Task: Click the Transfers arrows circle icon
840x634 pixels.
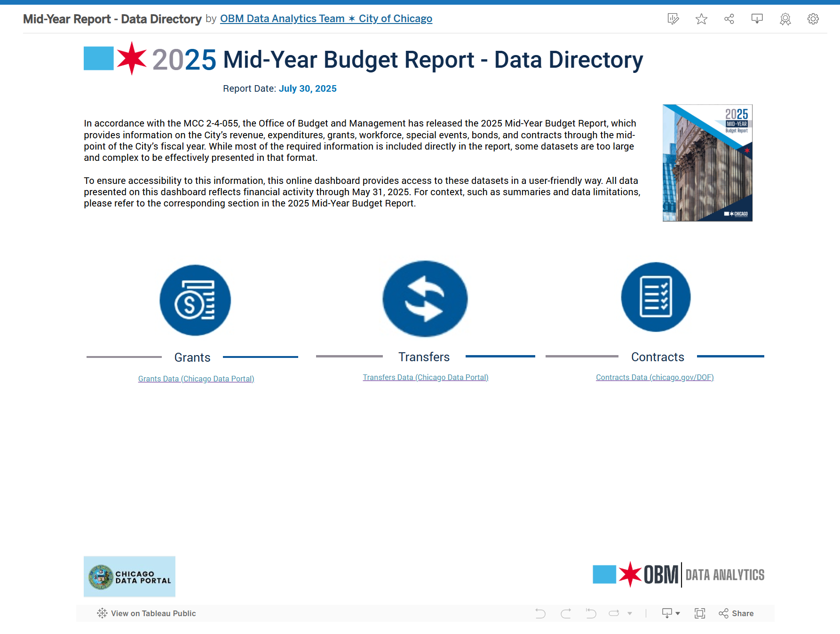Action: [x=425, y=299]
